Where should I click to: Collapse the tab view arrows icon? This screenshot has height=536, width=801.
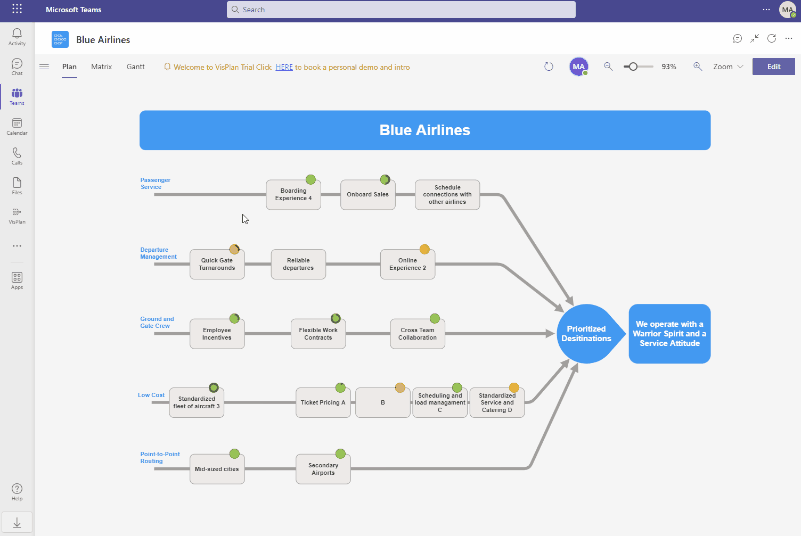click(755, 38)
